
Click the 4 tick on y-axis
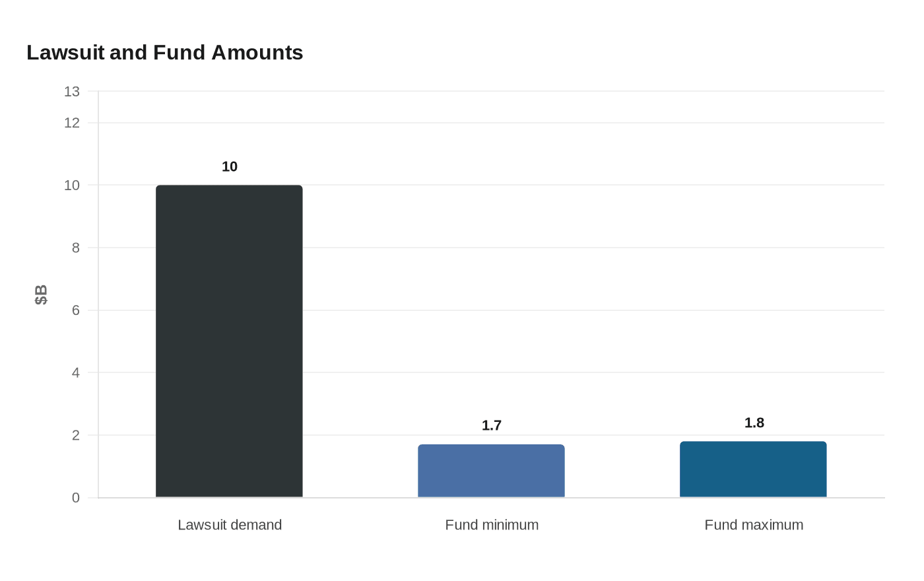coord(76,372)
